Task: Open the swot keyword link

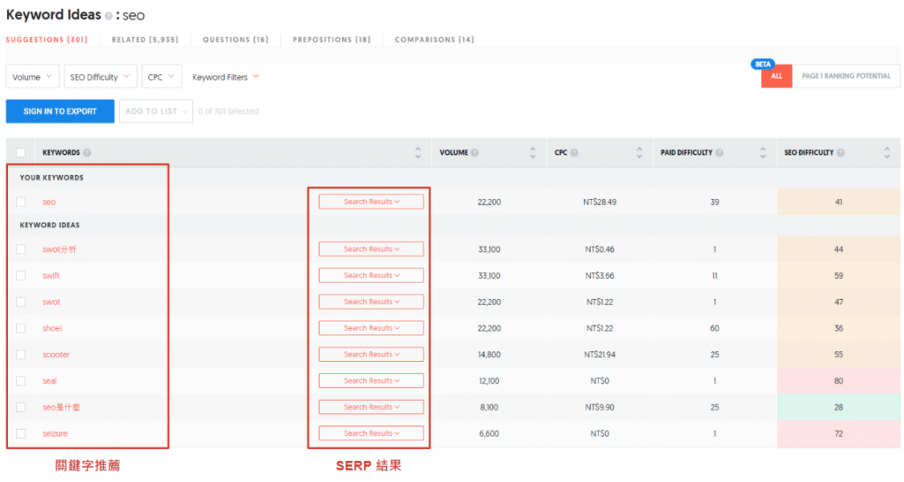Action: (x=51, y=302)
